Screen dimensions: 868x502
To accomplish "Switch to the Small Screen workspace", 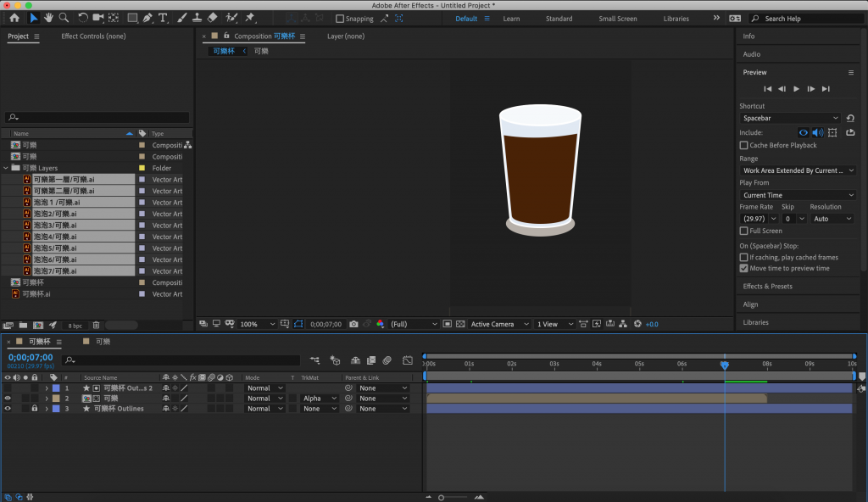I will pyautogui.click(x=618, y=19).
